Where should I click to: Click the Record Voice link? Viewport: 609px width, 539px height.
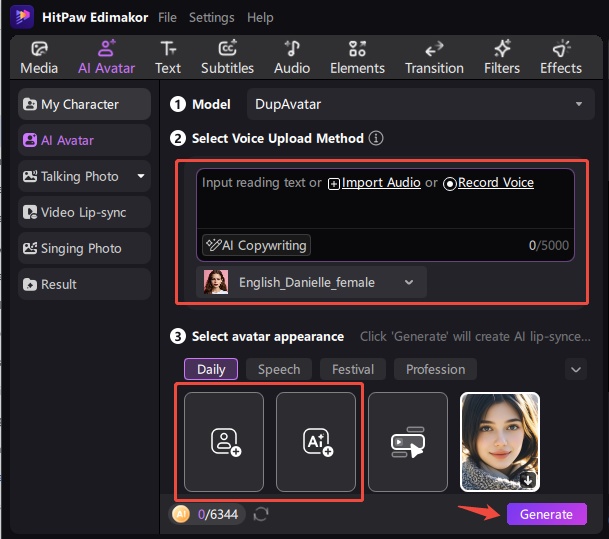489,183
